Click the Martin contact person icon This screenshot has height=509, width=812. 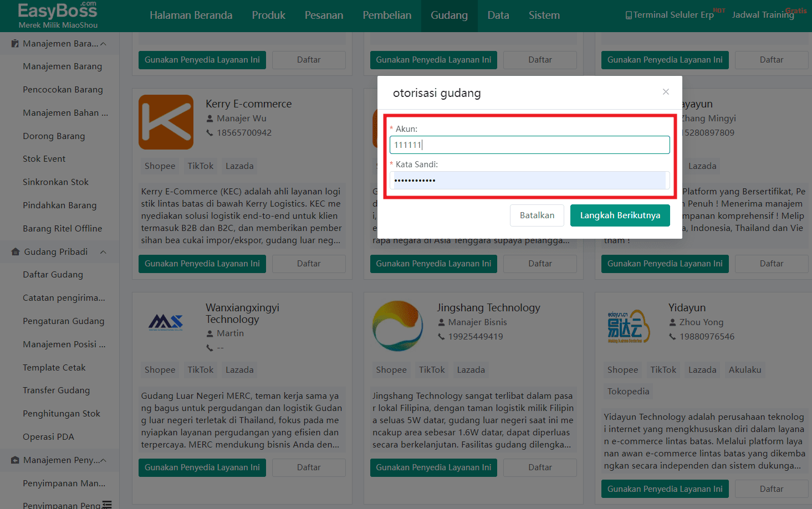(210, 333)
